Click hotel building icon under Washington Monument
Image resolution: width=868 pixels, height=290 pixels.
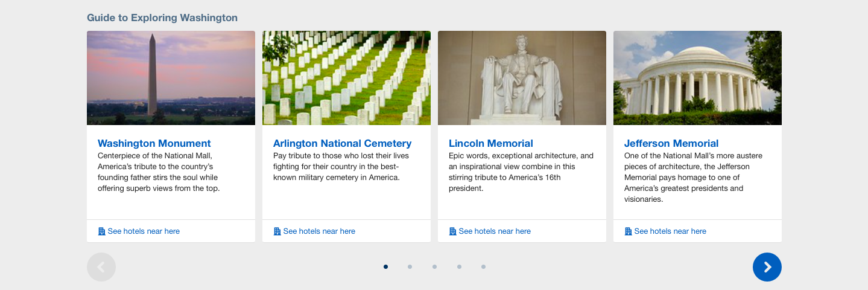coord(101,231)
